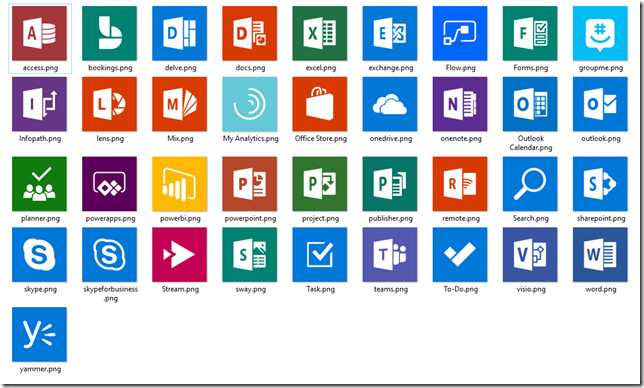This screenshot has width=644, height=388.
Task: Select the bookings.png icon
Action: (x=110, y=33)
